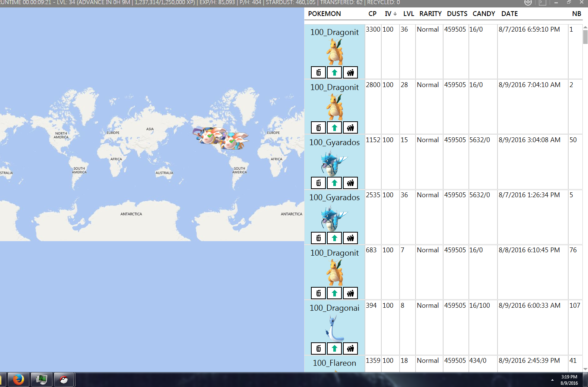Sort the list by NB column

click(x=576, y=14)
